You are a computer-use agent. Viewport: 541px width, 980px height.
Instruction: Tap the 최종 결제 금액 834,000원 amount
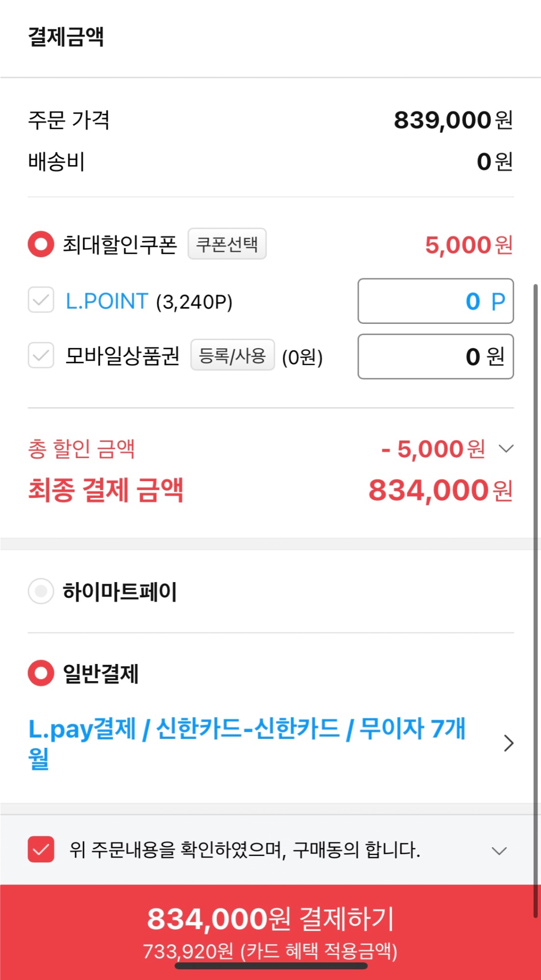tap(440, 490)
